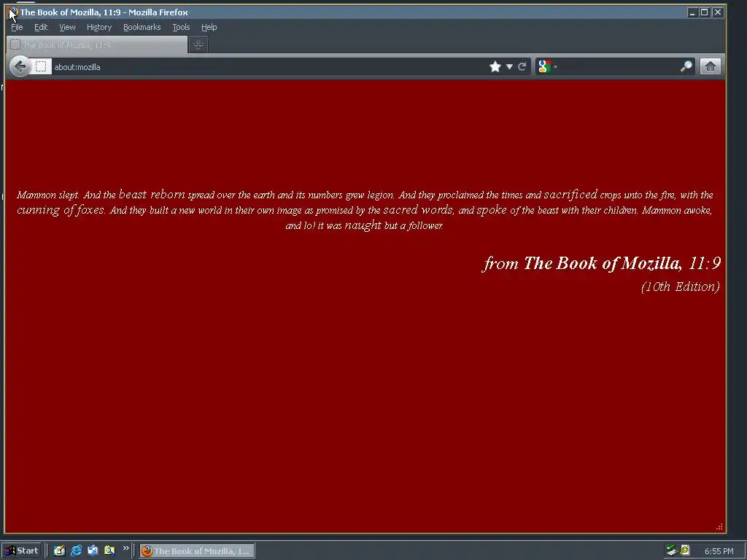Click the words 'cunning of foxes'

[x=61, y=210]
